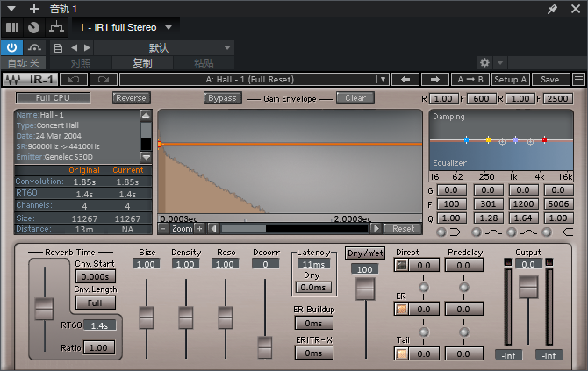588x371 pixels.
Task: Click the Size slider handle
Action: 147,317
